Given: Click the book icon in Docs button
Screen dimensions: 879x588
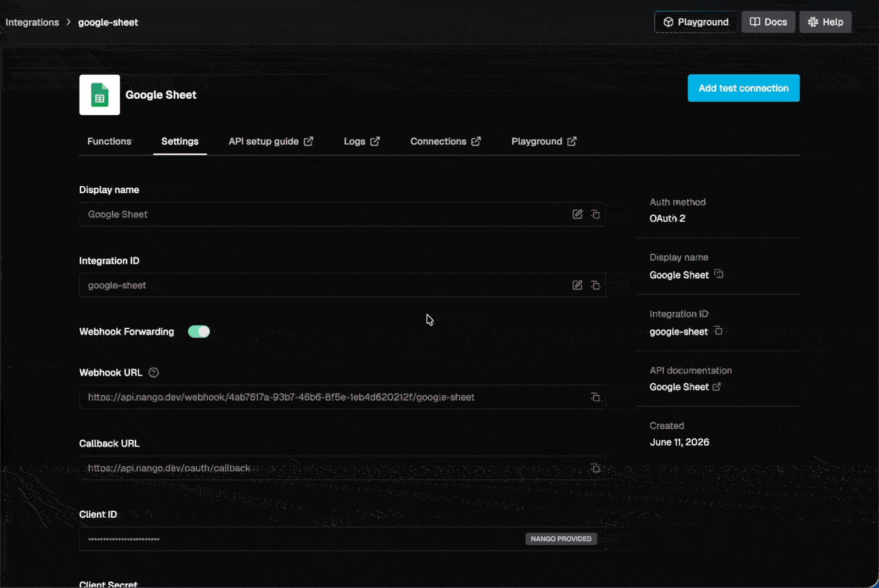Looking at the screenshot, I should point(755,22).
